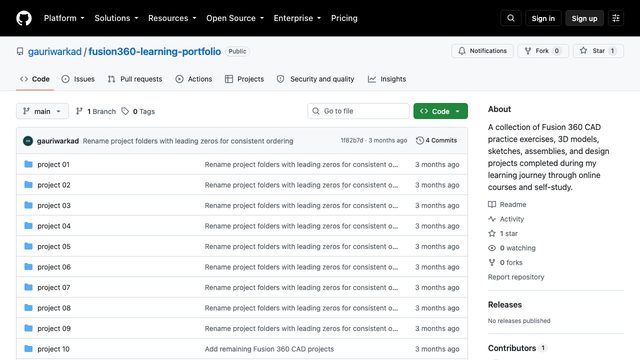
Task: Open the Pricing page
Action: click(344, 18)
